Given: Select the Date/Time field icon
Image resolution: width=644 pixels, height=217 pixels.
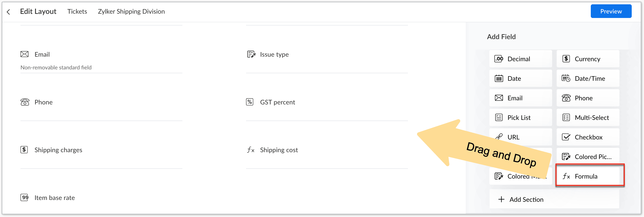Looking at the screenshot, I should 566,78.
